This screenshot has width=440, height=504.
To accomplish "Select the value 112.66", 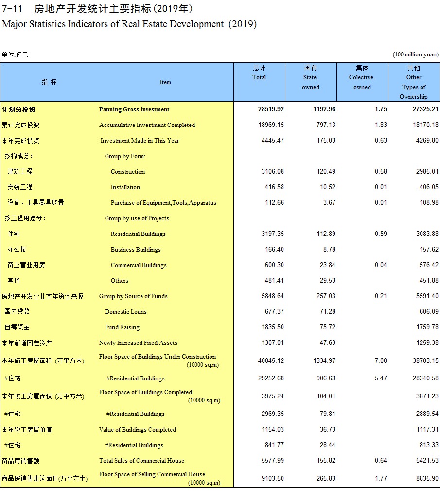I will 274,203.
